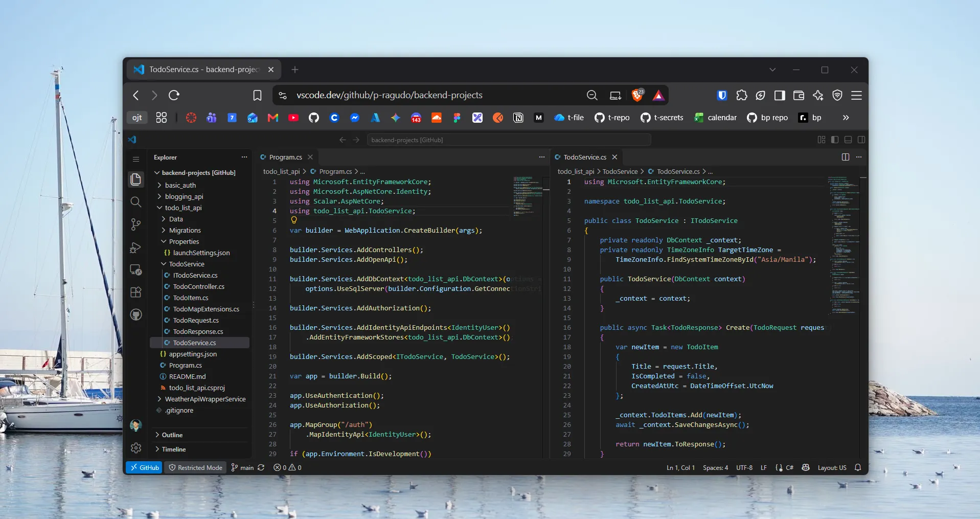
Task: Click the Brave Shields icon in address bar
Action: tap(637, 95)
